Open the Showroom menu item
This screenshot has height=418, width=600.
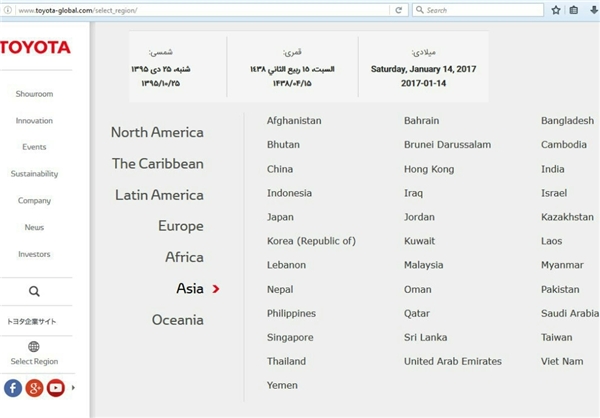tap(34, 94)
